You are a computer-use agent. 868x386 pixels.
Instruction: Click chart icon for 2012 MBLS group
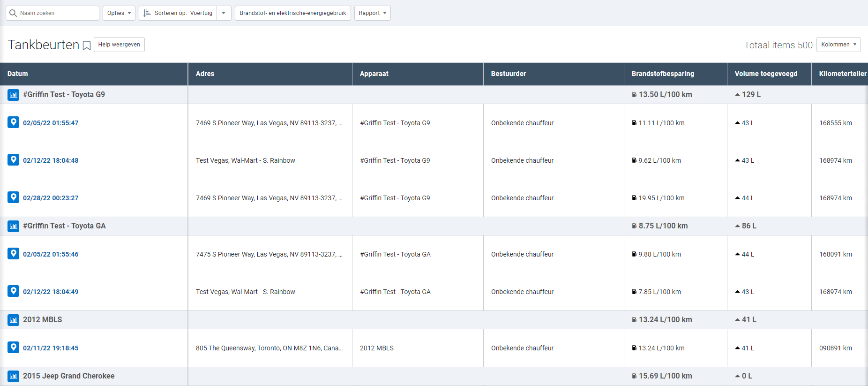click(14, 320)
